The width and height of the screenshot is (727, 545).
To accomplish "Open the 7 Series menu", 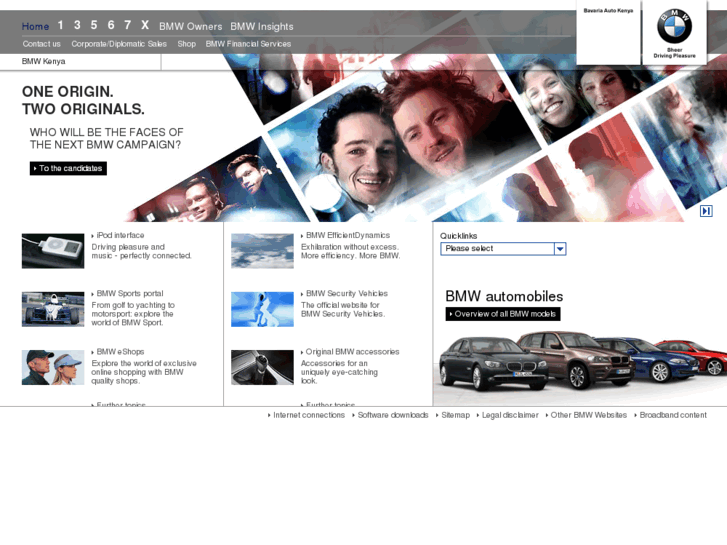I will 128,25.
